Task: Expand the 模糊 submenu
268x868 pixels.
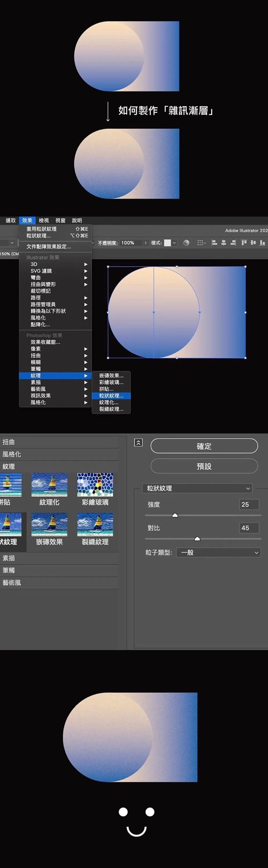Action: [x=55, y=362]
